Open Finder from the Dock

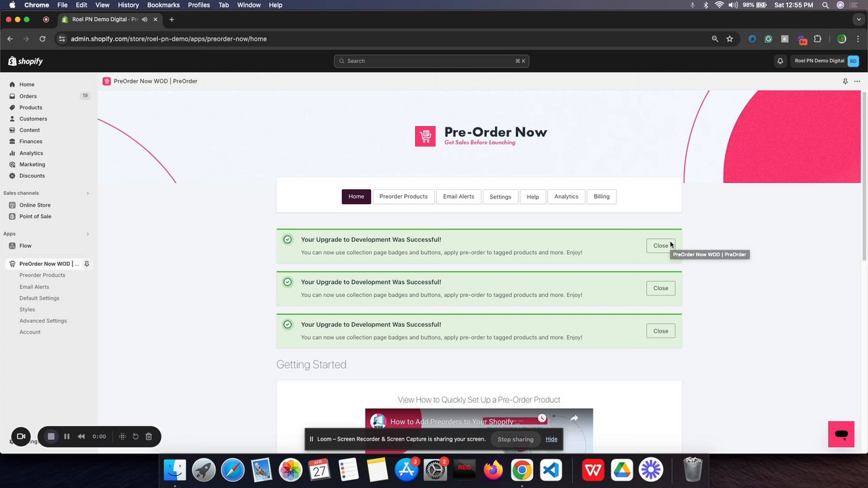pyautogui.click(x=175, y=470)
